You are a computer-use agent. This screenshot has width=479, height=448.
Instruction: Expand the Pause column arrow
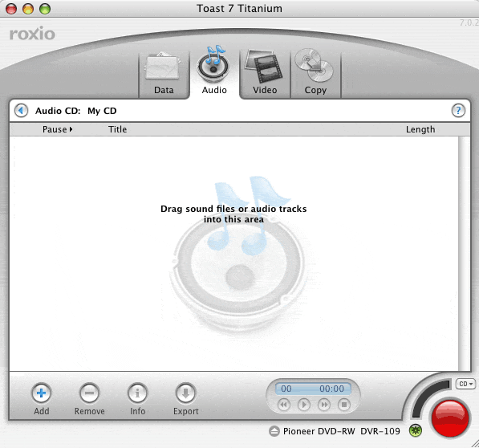tap(71, 129)
